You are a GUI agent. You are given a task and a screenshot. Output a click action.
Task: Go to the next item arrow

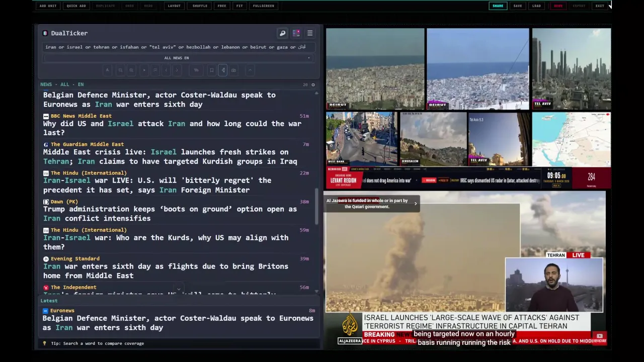177,70
